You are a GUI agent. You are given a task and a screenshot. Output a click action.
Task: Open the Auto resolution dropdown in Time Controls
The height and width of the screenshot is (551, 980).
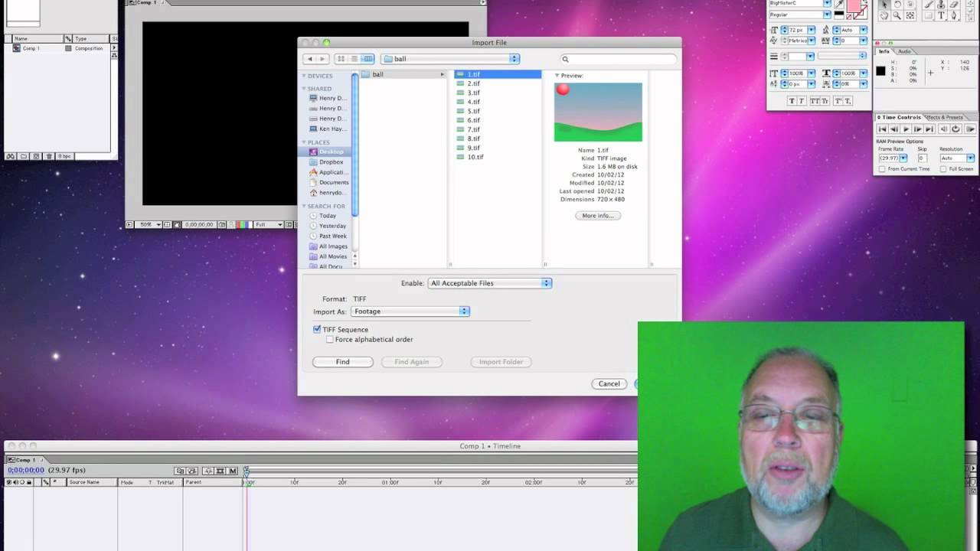(x=957, y=158)
